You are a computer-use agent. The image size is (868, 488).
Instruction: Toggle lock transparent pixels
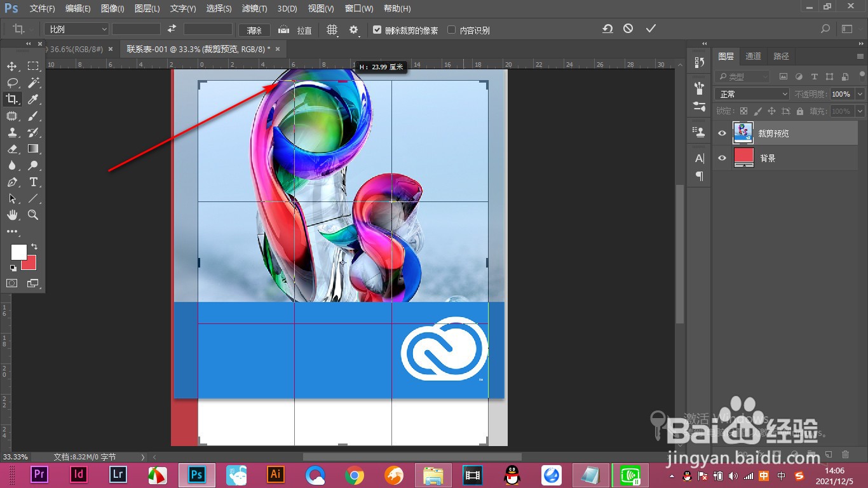click(x=743, y=111)
